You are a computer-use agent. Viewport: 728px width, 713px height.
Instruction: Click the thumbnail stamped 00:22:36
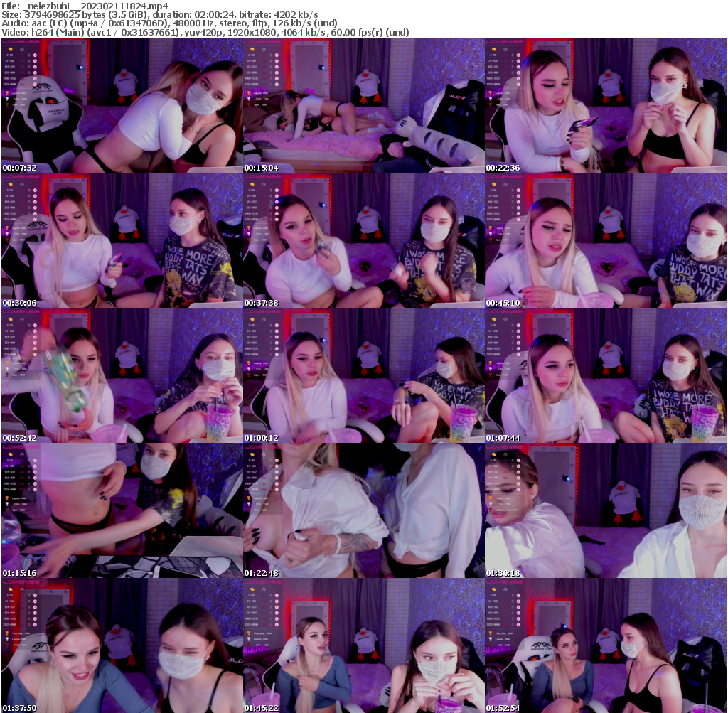(x=605, y=105)
